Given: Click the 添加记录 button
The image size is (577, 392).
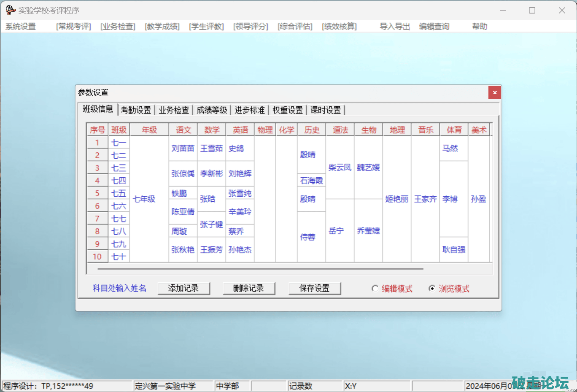Looking at the screenshot, I should 183,288.
